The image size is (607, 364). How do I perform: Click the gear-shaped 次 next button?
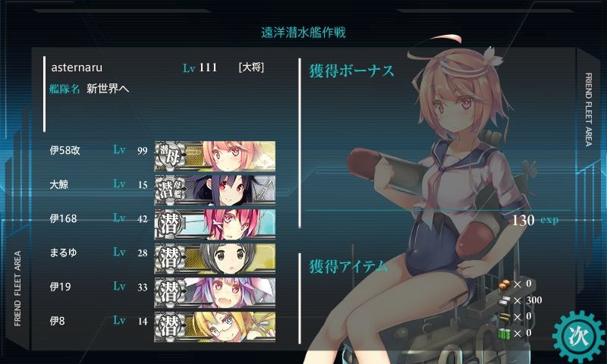click(x=578, y=336)
